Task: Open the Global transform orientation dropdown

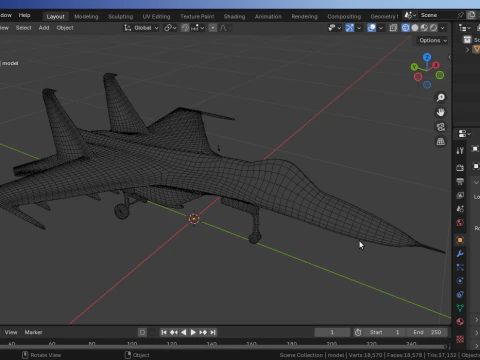Action: (x=141, y=28)
